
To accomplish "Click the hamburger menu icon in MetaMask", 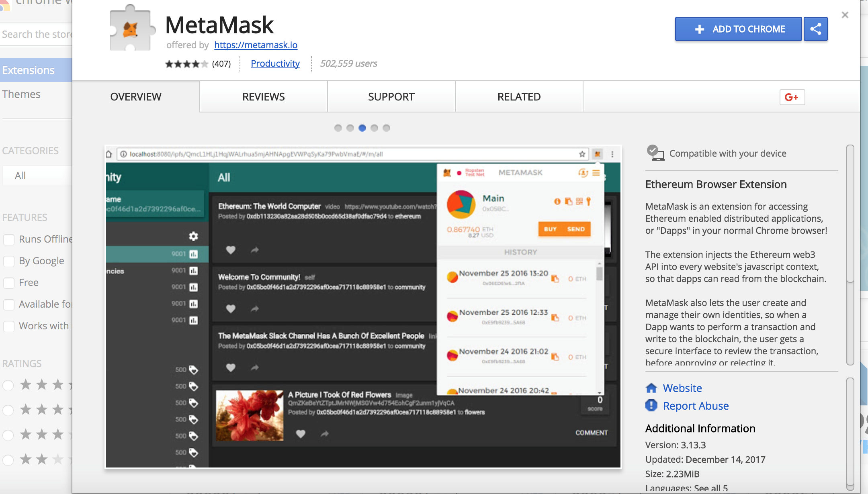I will tap(596, 172).
